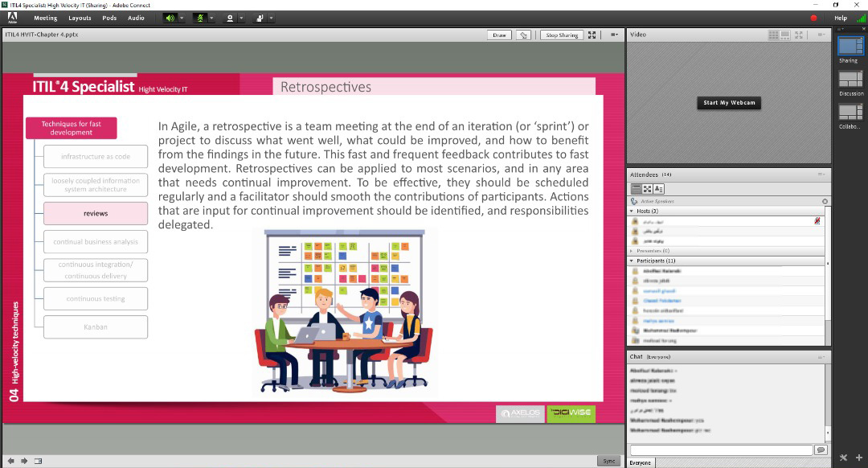Image resolution: width=868 pixels, height=468 pixels.
Task: Close the Active Speakers bar
Action: (825, 202)
